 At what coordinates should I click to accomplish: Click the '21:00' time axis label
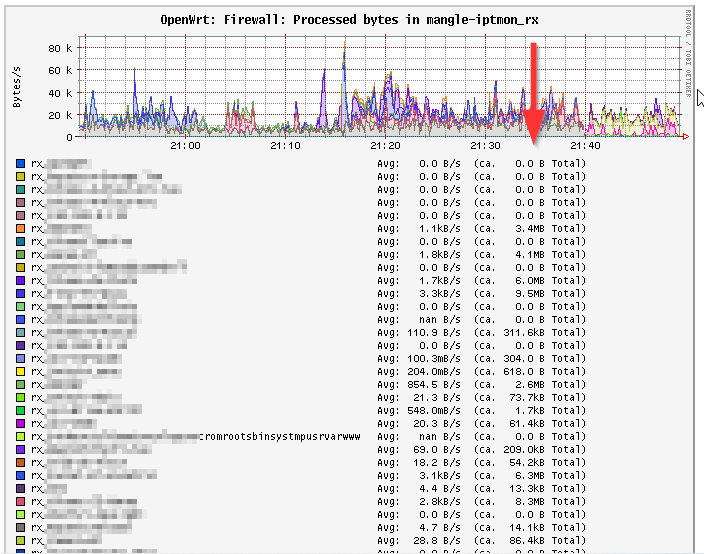[x=185, y=145]
